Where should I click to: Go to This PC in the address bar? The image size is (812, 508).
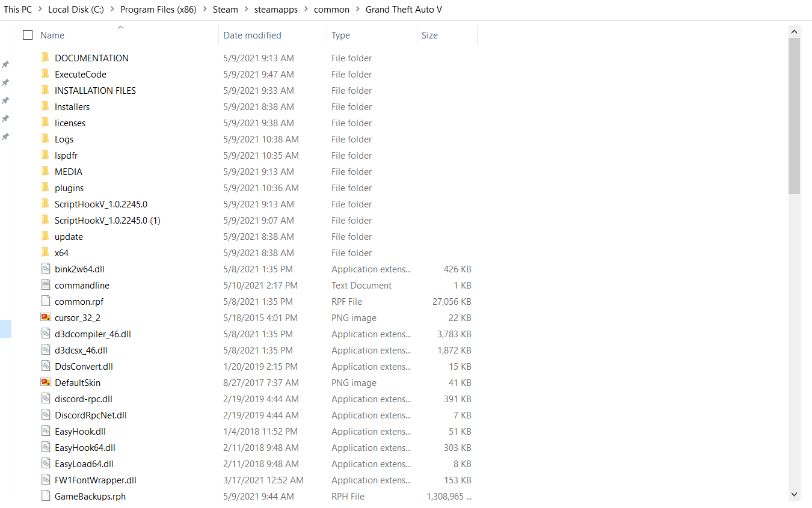coord(18,10)
